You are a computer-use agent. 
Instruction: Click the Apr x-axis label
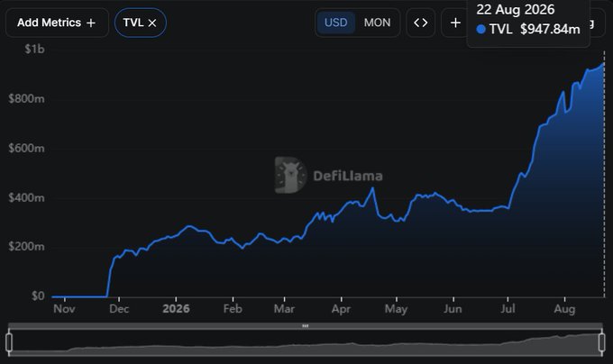pos(341,309)
